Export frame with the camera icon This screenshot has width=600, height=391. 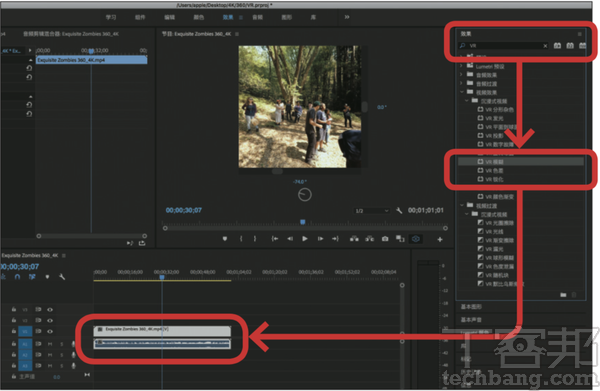tap(385, 239)
